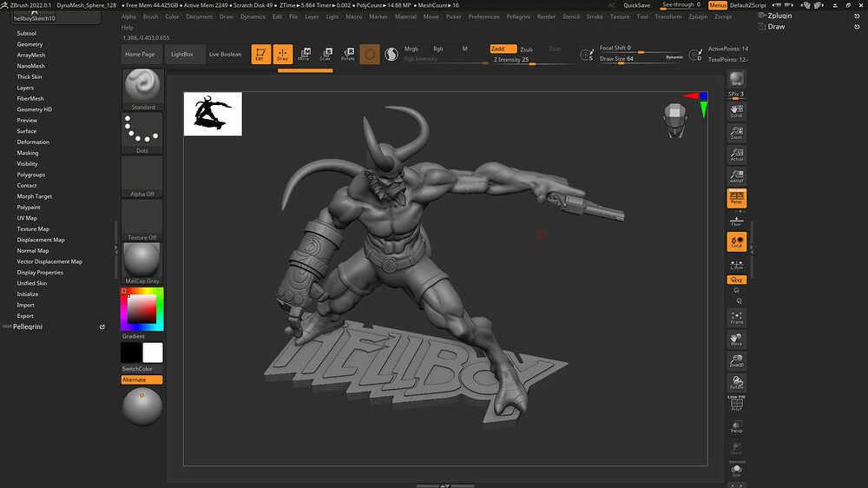Open the Preferences menu
This screenshot has width=868, height=488.
tap(483, 16)
